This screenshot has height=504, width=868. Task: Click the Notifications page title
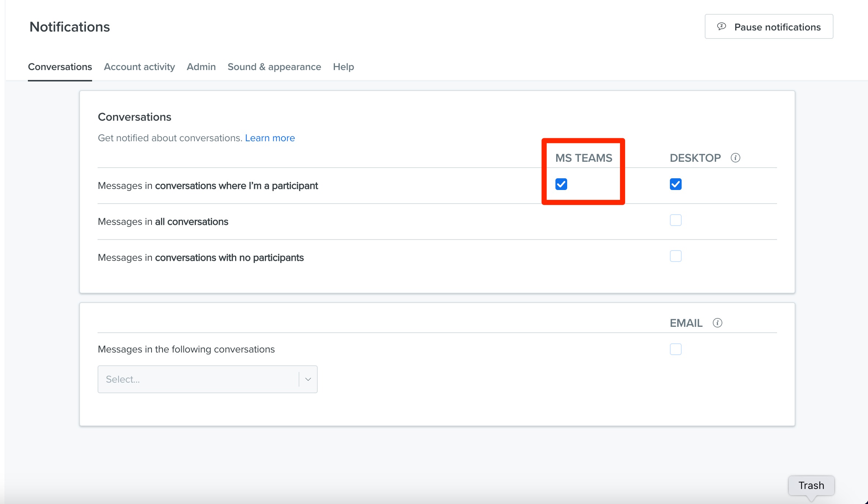coord(70,27)
